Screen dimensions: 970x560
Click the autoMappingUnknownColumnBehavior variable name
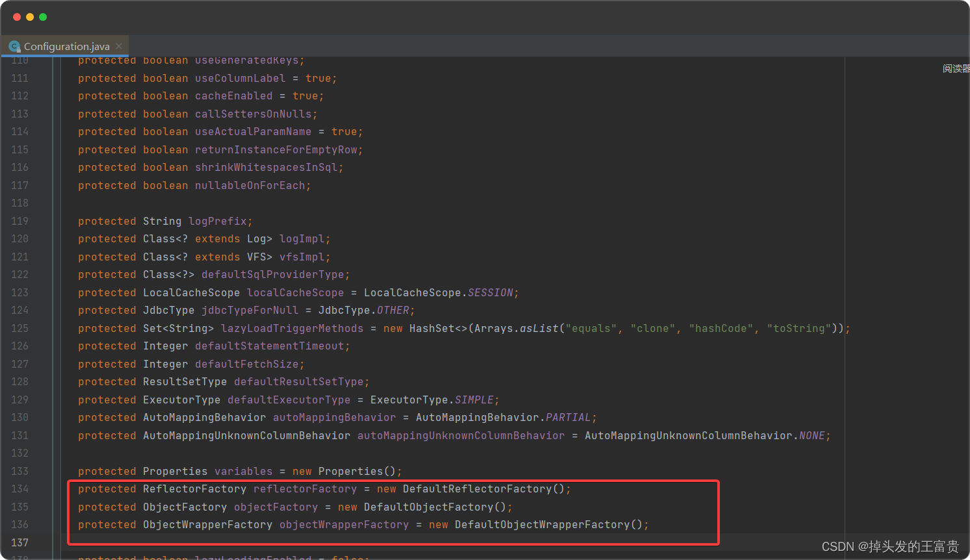[461, 435]
